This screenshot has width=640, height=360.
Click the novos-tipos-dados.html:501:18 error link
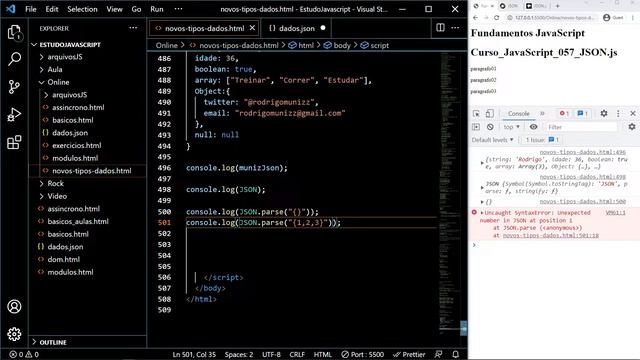coord(551,236)
